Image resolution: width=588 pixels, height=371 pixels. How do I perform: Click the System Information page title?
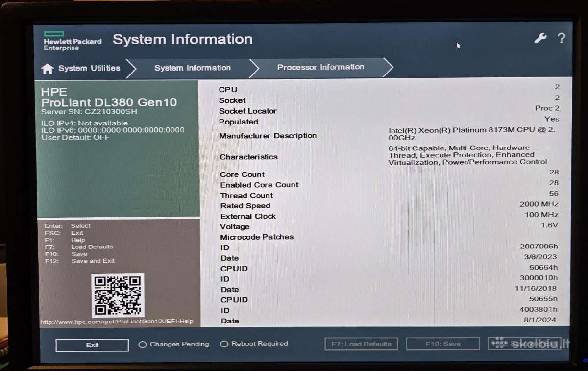[183, 39]
